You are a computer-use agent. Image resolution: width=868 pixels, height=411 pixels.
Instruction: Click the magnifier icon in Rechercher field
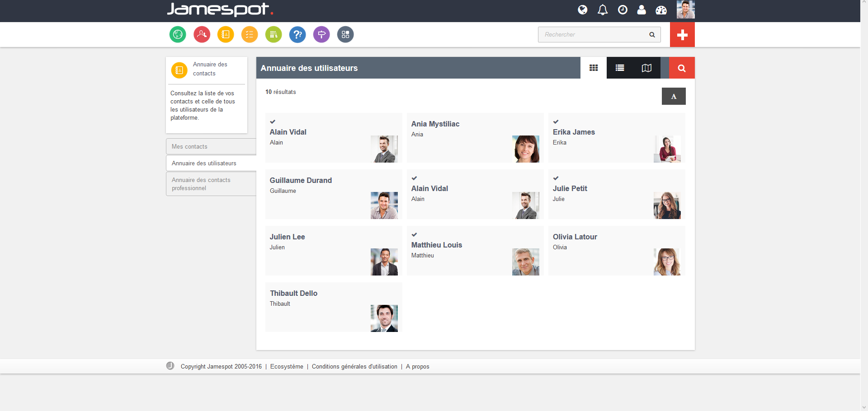tap(652, 35)
